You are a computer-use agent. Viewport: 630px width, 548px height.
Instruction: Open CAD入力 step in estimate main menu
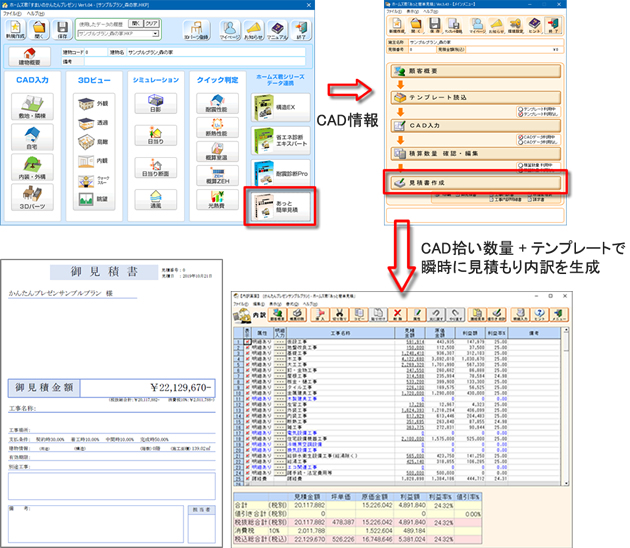coord(475,126)
